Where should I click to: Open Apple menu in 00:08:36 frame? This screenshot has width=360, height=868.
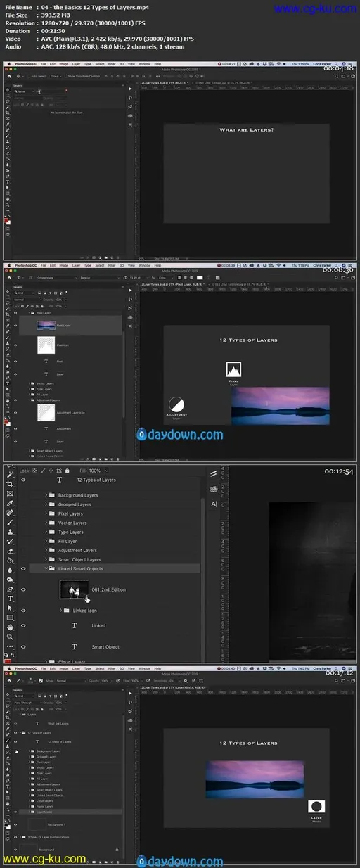9,265
